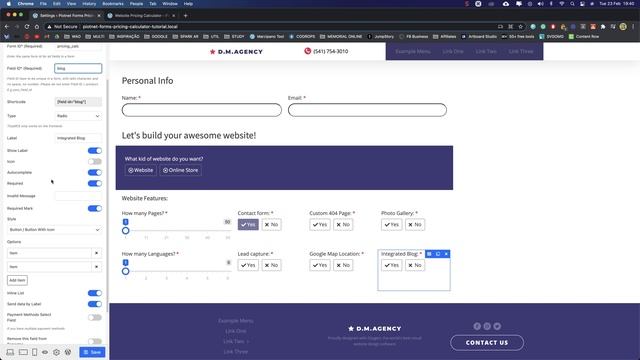Viewport: 640px width, 360px height.
Task: Click the red phone icon in site header
Action: coord(307,51)
